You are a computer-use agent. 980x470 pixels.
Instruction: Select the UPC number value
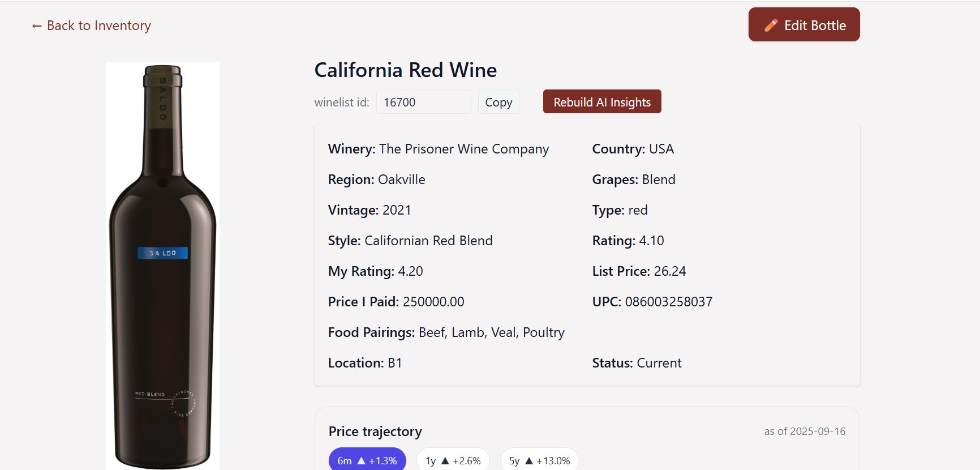670,302
